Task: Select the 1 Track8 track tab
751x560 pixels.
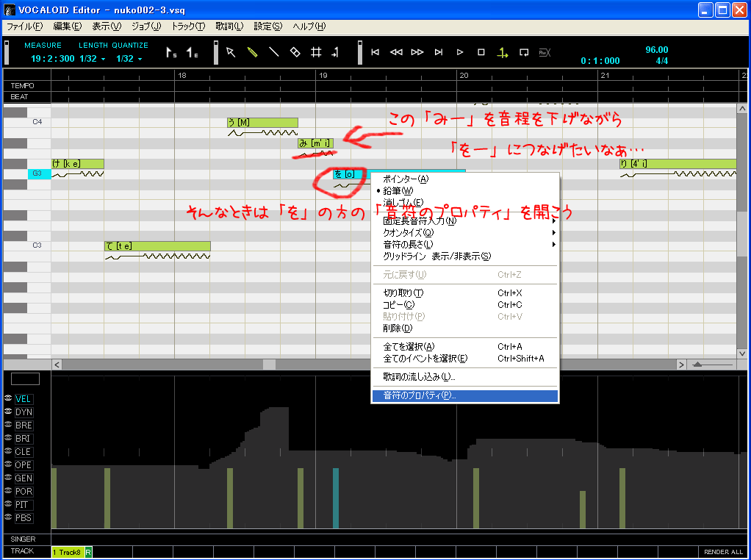Action: (x=68, y=553)
